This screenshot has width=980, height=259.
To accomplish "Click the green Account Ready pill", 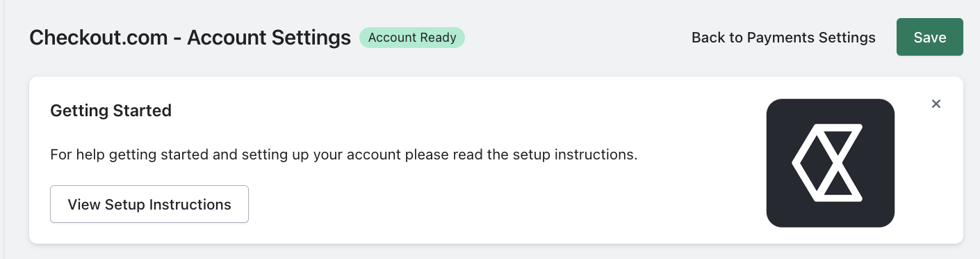I will [x=412, y=38].
